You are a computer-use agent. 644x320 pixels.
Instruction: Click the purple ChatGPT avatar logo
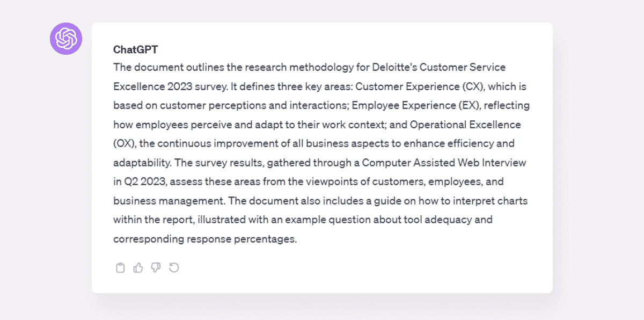coord(66,39)
